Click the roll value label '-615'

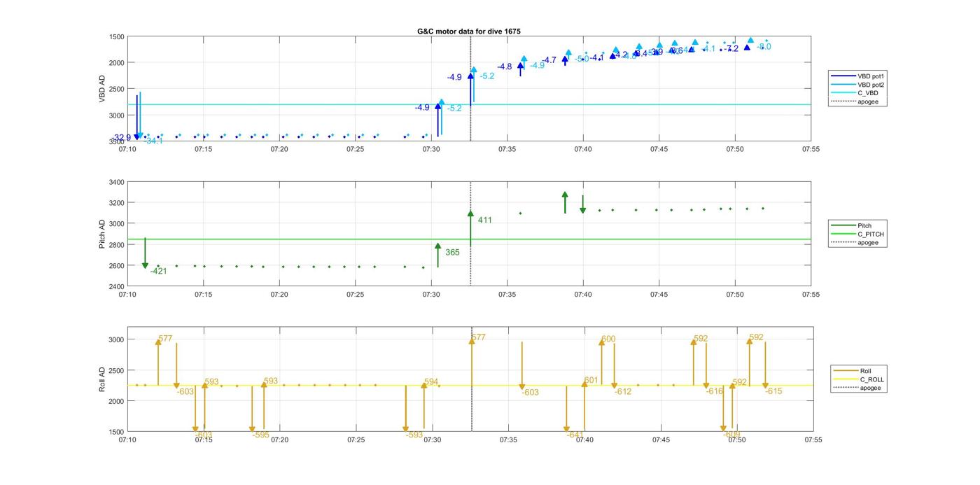pyautogui.click(x=773, y=391)
